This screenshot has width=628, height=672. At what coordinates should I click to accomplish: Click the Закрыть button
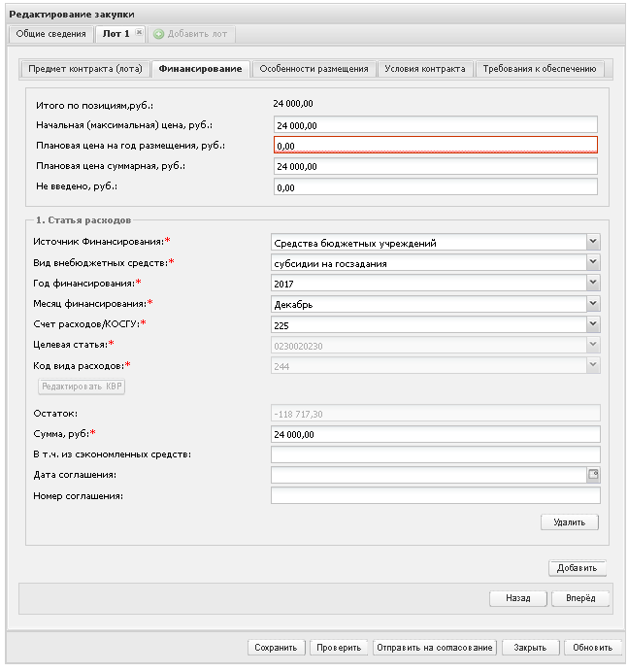coord(530,648)
